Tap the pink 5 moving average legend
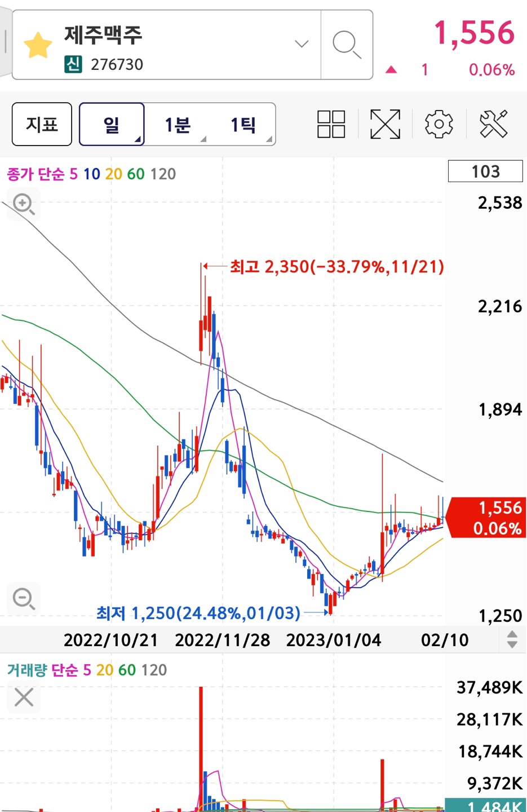527x812 pixels. pos(74,174)
